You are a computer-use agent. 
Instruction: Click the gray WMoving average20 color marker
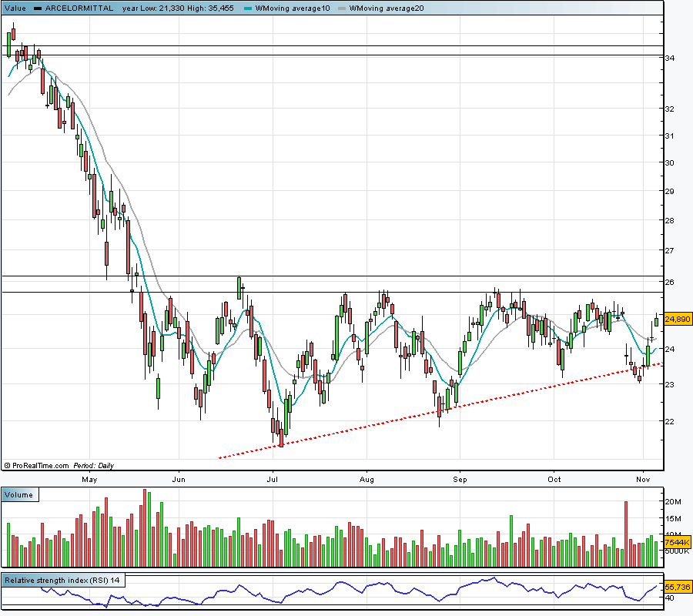342,8
